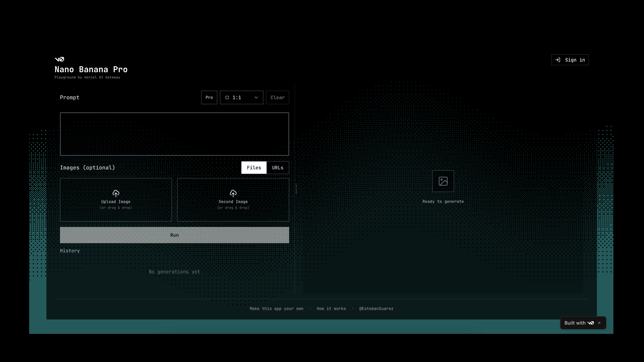Toggle the Pro model button

pyautogui.click(x=209, y=97)
